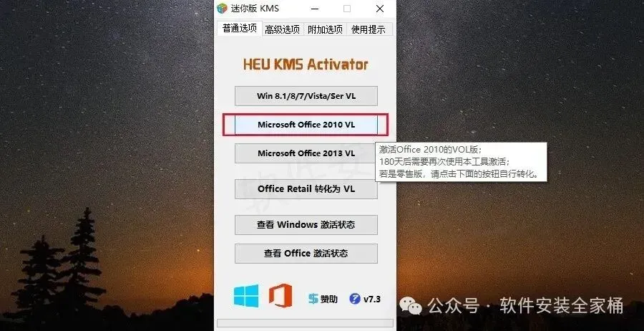Click the KMS app icon in title bar
The height and width of the screenshot is (331, 644).
click(223, 9)
